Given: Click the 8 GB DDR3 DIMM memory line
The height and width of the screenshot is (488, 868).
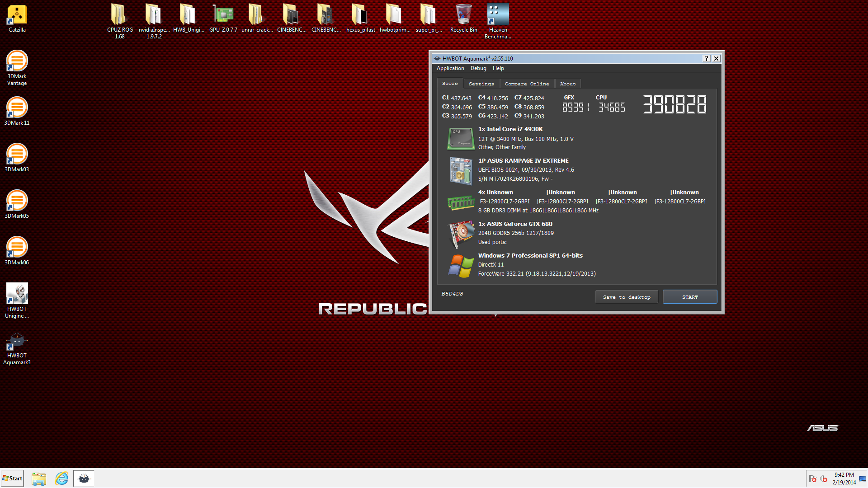Looking at the screenshot, I should (538, 211).
